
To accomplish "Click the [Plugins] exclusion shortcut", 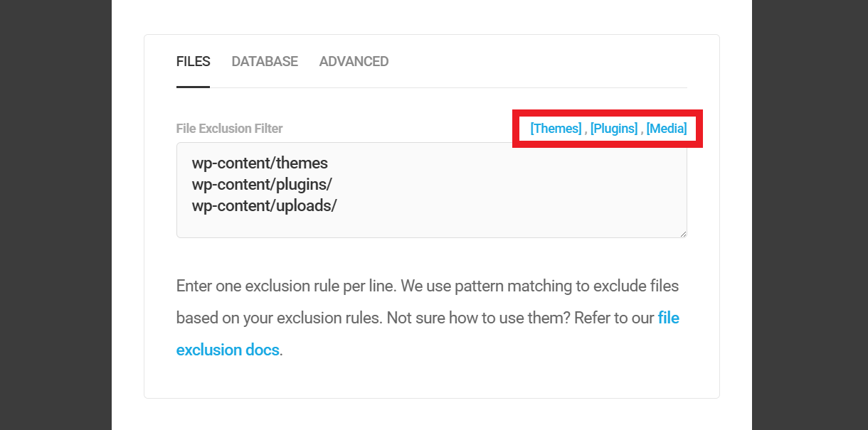I will click(x=613, y=128).
